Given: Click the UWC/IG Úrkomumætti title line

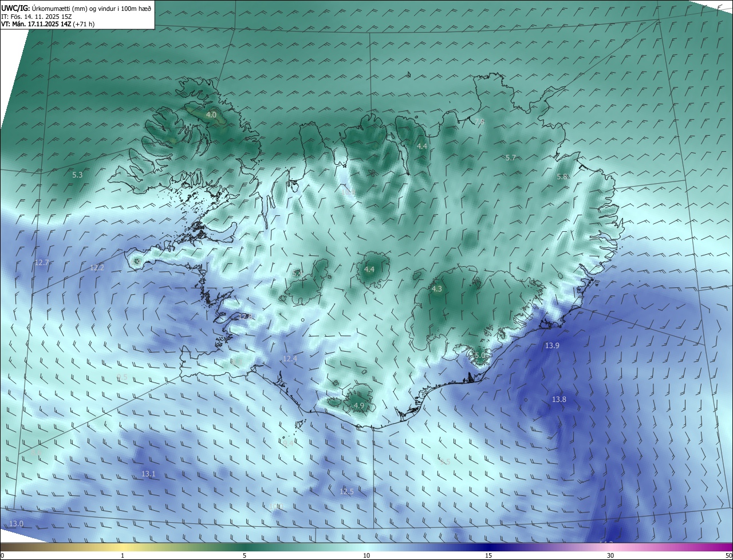Looking at the screenshot, I should pyautogui.click(x=76, y=9).
